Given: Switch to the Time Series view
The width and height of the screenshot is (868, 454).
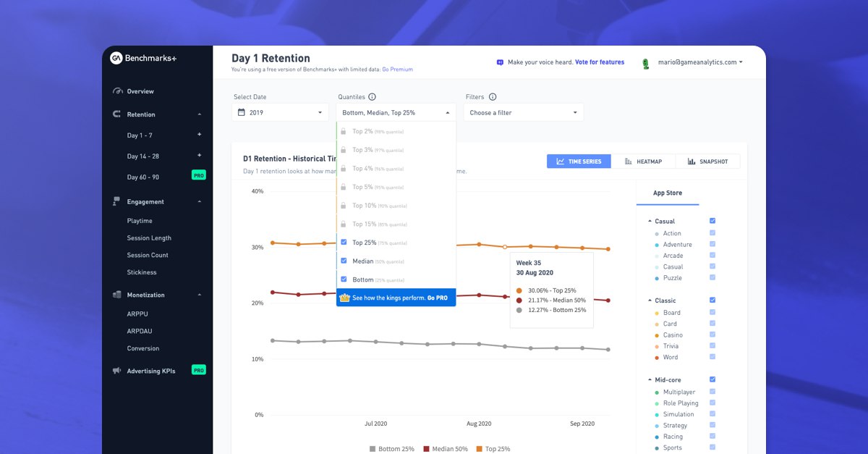Looking at the screenshot, I should coord(579,161).
